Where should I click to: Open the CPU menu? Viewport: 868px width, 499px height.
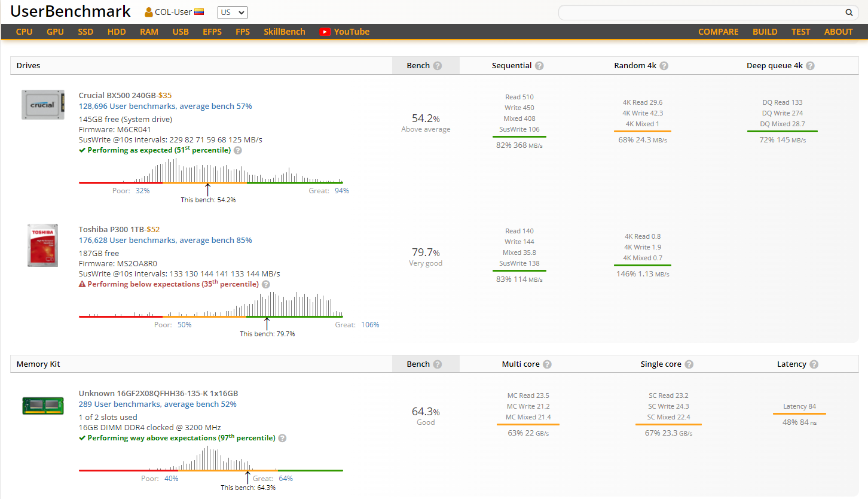25,32
